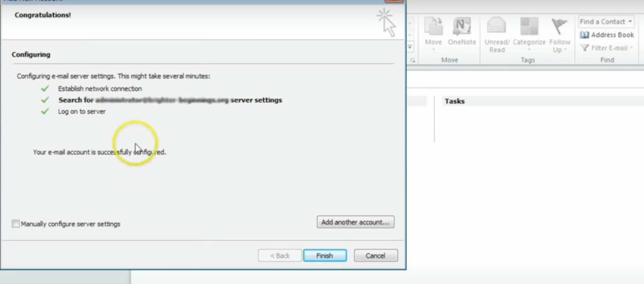Click the Move to folder icon
Screen dimensions: 644x284
pos(433,26)
